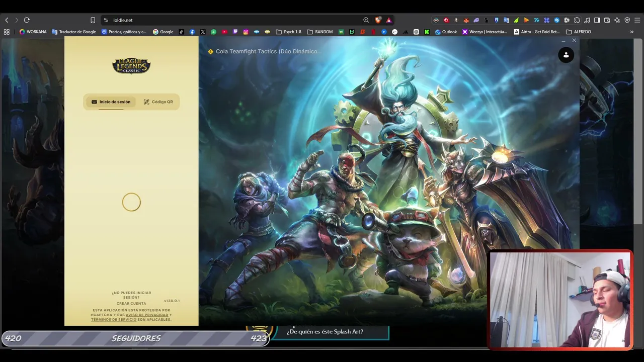Viewport: 644px width, 362px height.
Task: Open the Instagram bookmark icon
Action: 246,32
